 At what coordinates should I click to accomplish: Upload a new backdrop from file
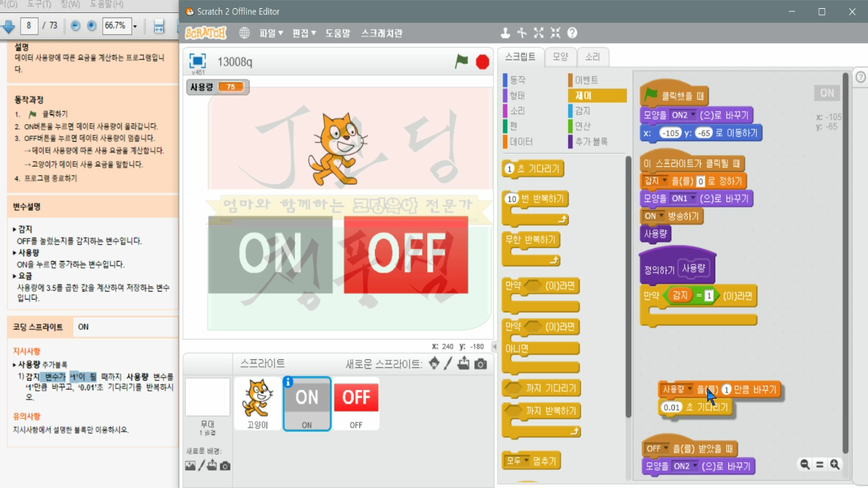coord(212,466)
